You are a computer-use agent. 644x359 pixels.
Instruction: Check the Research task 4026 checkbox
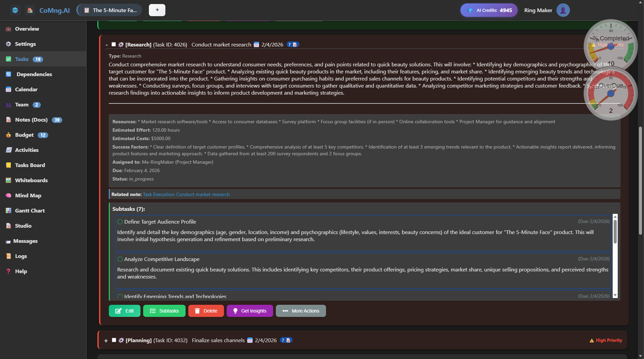[x=114, y=44]
